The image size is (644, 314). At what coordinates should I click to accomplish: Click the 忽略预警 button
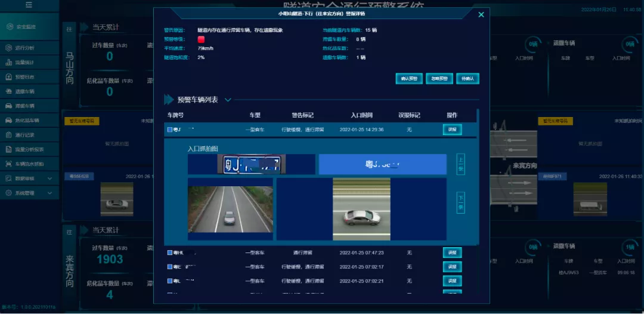[439, 78]
